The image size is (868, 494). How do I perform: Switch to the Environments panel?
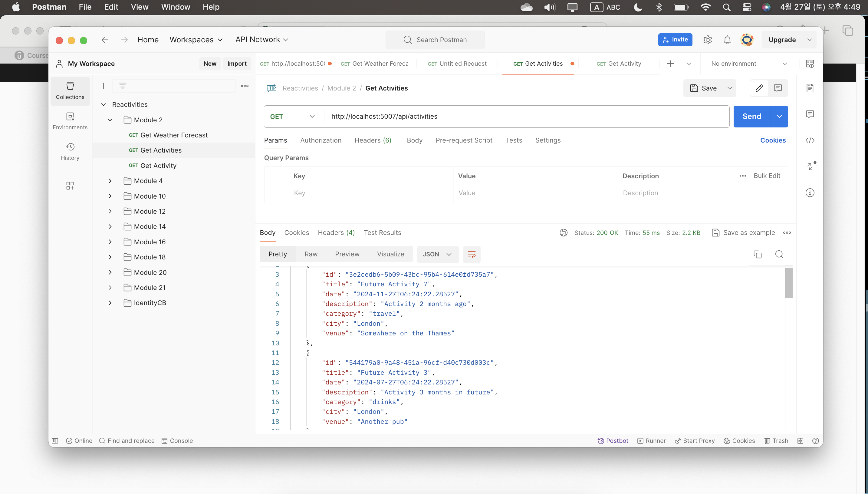coord(70,121)
